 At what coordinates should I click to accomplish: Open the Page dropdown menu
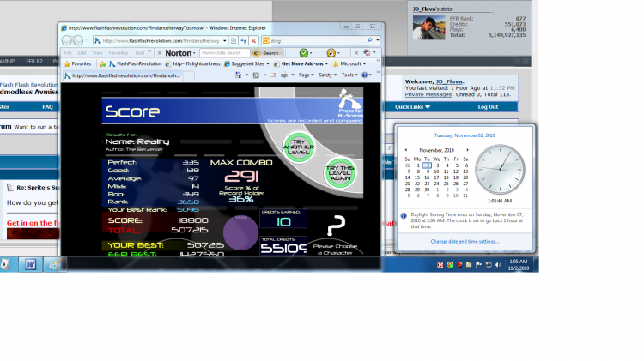click(x=306, y=75)
